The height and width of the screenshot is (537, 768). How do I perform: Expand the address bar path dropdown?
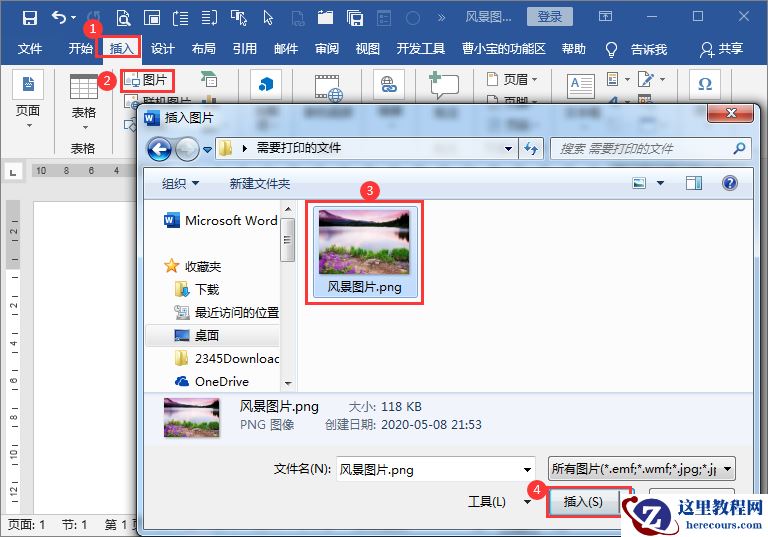pyautogui.click(x=508, y=148)
